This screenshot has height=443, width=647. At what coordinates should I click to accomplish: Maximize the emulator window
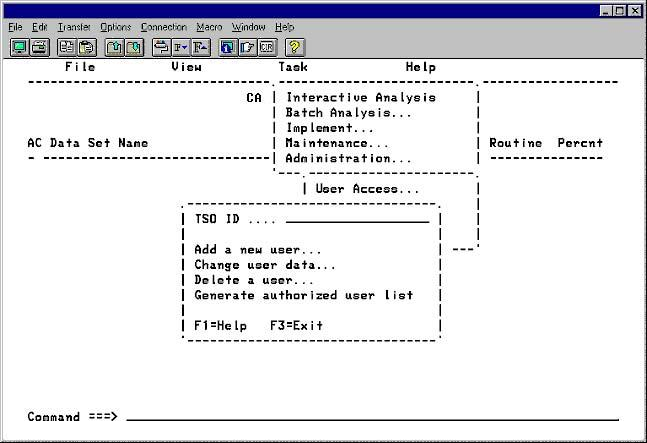(619, 11)
